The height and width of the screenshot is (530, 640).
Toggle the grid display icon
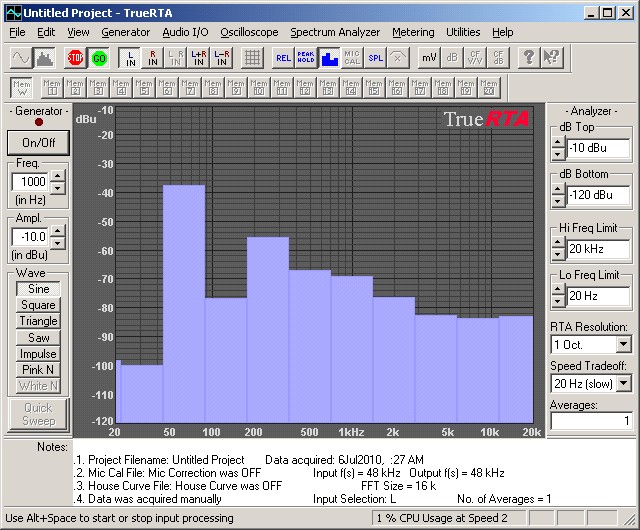click(x=253, y=57)
